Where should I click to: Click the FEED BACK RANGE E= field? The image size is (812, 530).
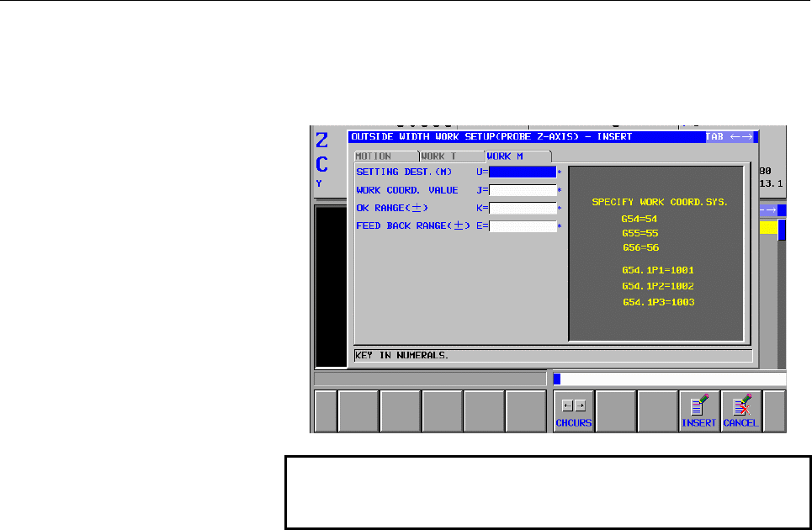click(523, 226)
